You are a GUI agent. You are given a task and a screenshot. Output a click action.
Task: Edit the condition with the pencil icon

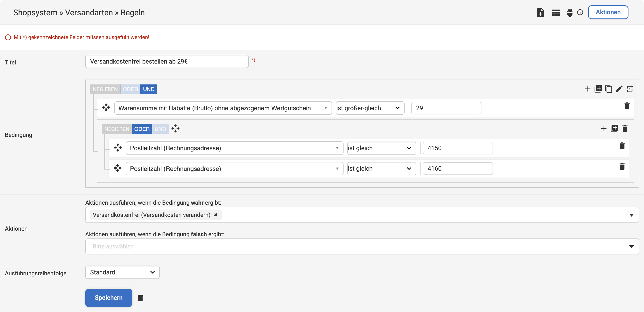[x=619, y=89]
